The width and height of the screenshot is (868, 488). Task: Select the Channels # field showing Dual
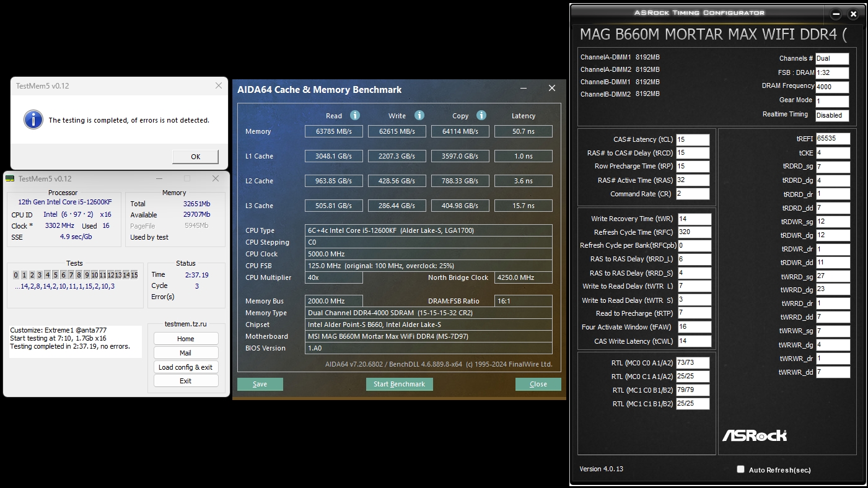click(x=832, y=59)
